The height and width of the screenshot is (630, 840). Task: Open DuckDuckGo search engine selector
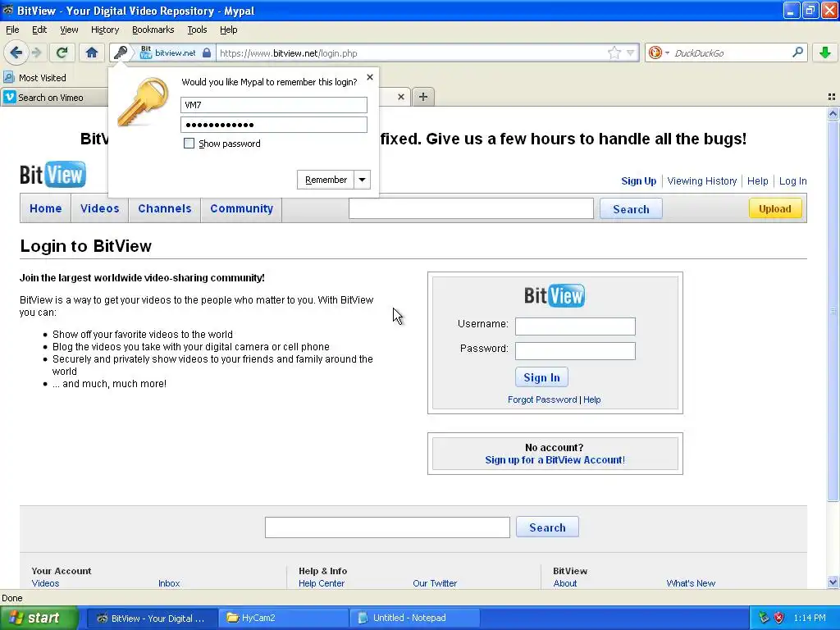point(658,52)
